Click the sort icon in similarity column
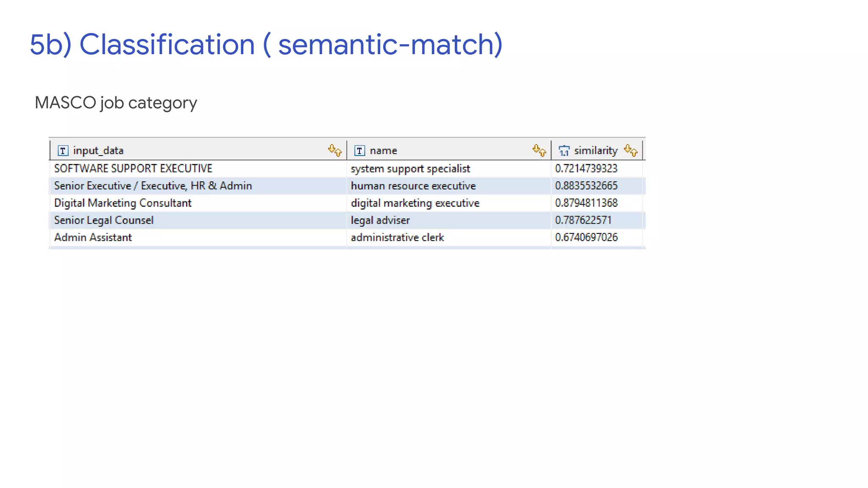Image resolution: width=868 pixels, height=488 pixels. coord(631,150)
